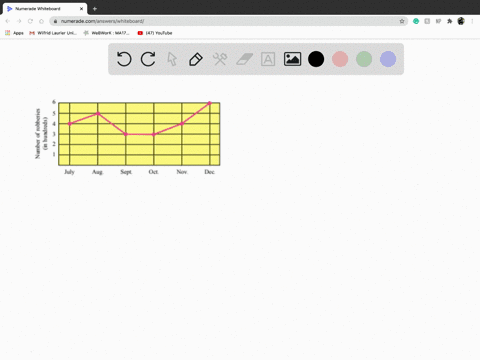
Task: Bookmark the page with the star icon
Action: click(402, 21)
